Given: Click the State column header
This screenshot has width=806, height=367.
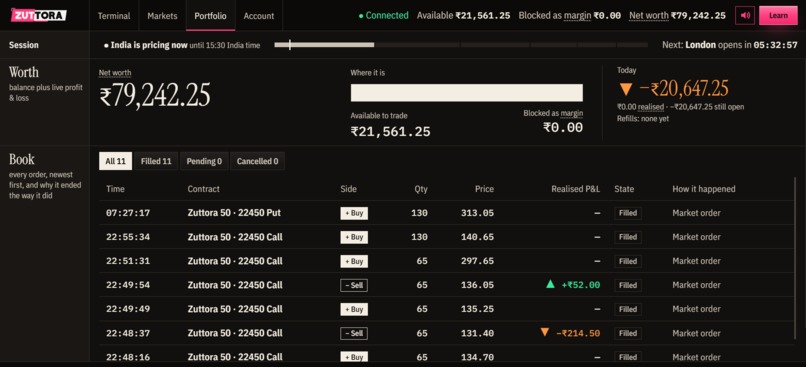Looking at the screenshot, I should 624,189.
